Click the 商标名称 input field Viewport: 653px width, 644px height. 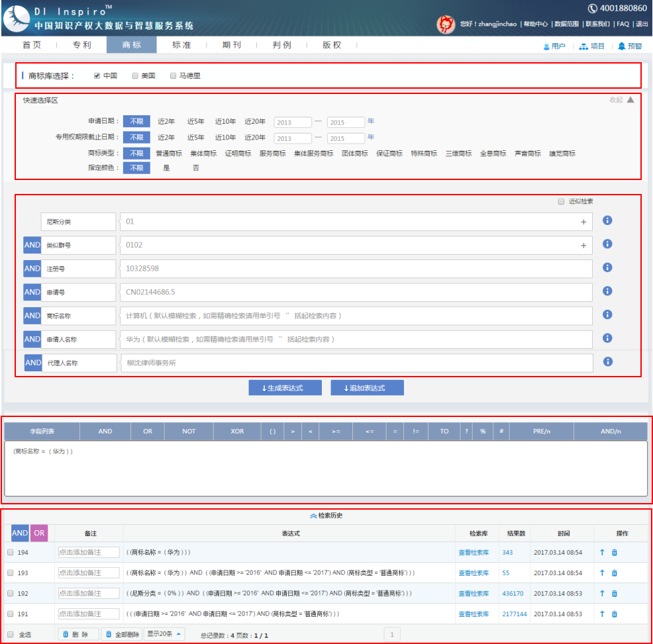(356, 316)
